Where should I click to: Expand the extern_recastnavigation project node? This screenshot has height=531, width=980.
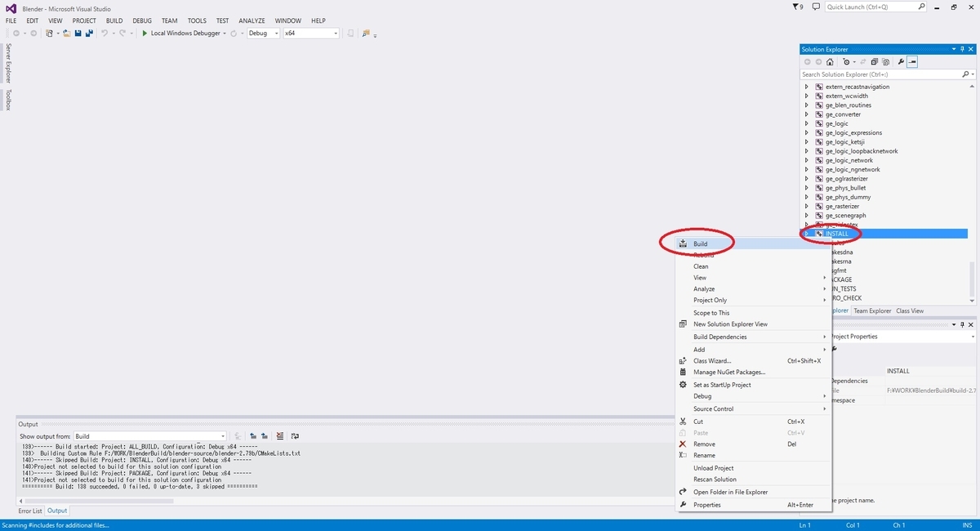click(807, 87)
